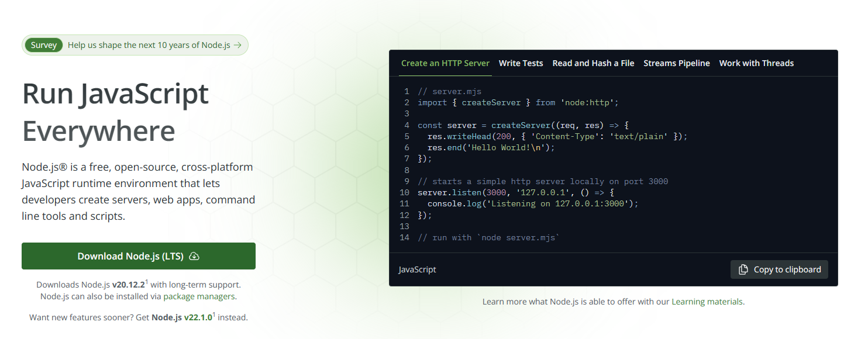Select the Work with Threads tab

756,63
